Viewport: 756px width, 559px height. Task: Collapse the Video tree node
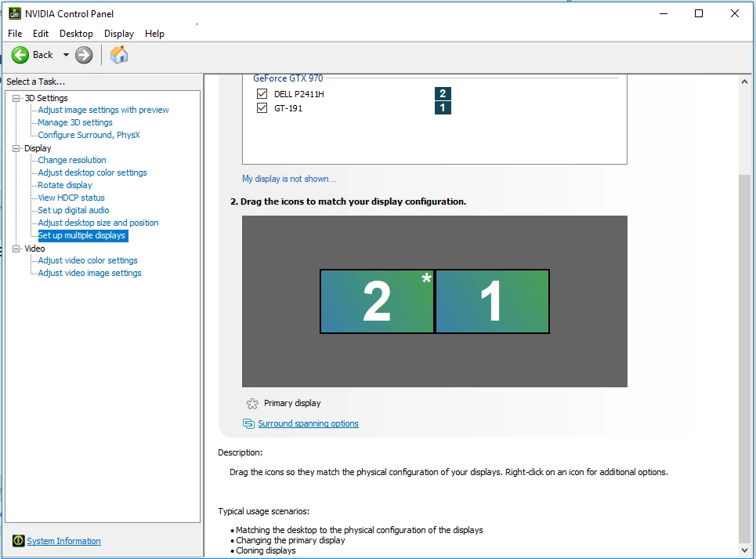coord(16,249)
